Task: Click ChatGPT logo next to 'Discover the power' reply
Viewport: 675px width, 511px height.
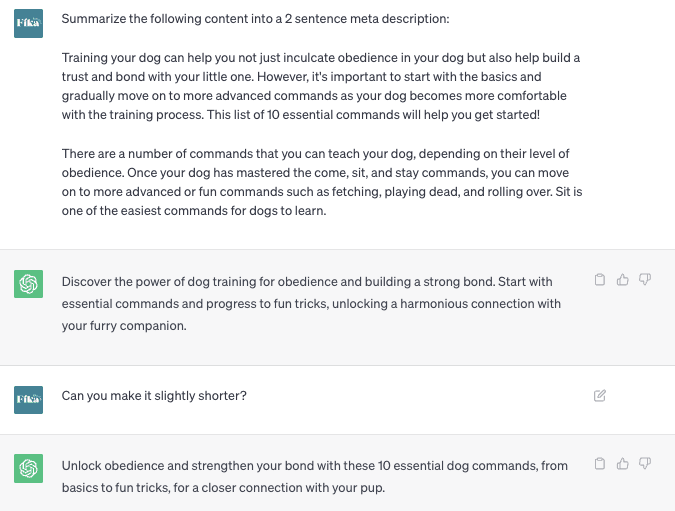Action: coord(28,285)
